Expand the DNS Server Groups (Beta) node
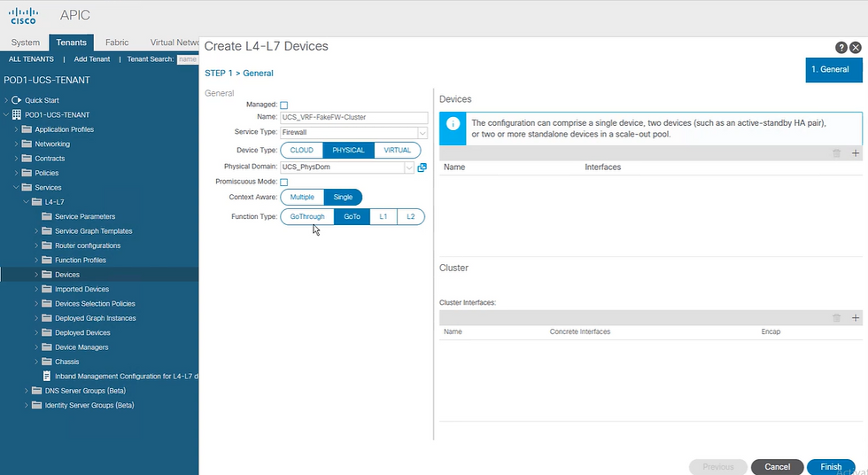The image size is (868, 475). 26,390
